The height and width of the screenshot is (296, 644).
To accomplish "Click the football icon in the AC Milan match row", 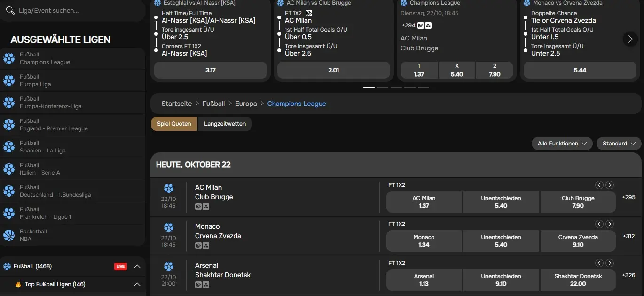I will pyautogui.click(x=169, y=188).
